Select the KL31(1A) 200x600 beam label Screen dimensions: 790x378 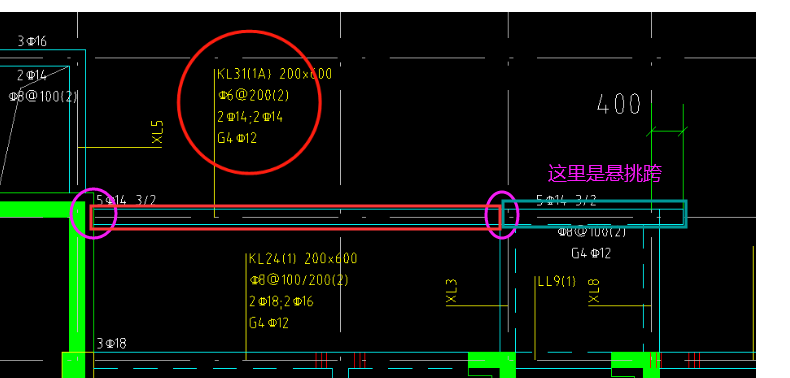(x=275, y=74)
